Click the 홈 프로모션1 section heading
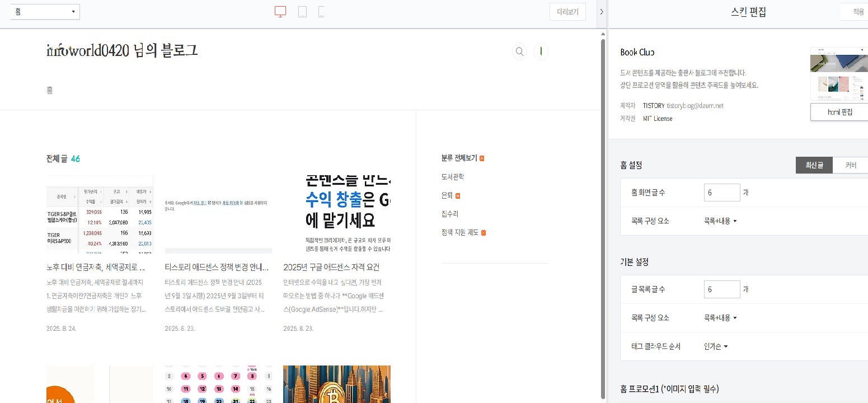The width and height of the screenshot is (868, 403). click(669, 389)
